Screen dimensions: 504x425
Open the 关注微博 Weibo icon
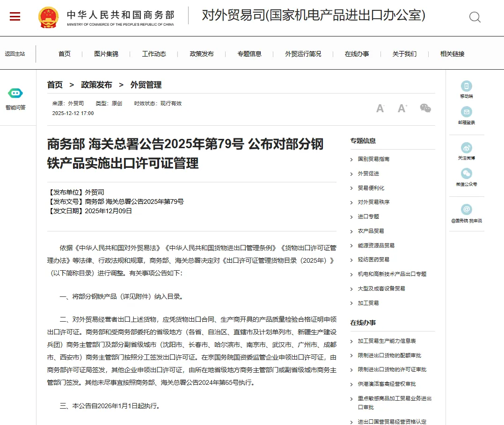tap(466, 148)
